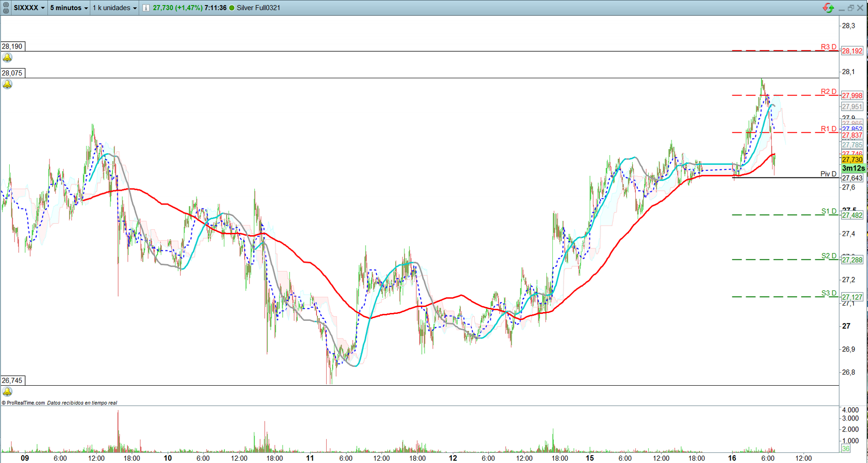Click the current price tag 27,730
The width and height of the screenshot is (868, 463).
[x=852, y=160]
